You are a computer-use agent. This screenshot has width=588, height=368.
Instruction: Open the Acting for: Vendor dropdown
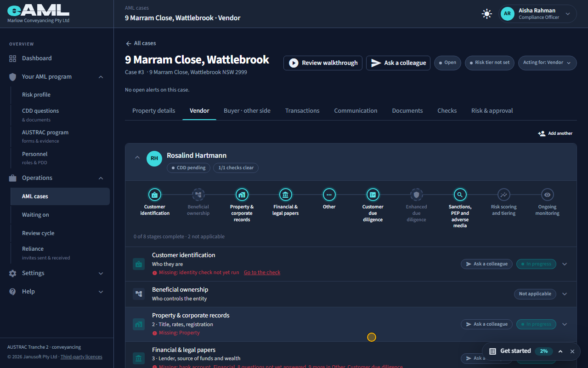coord(548,63)
